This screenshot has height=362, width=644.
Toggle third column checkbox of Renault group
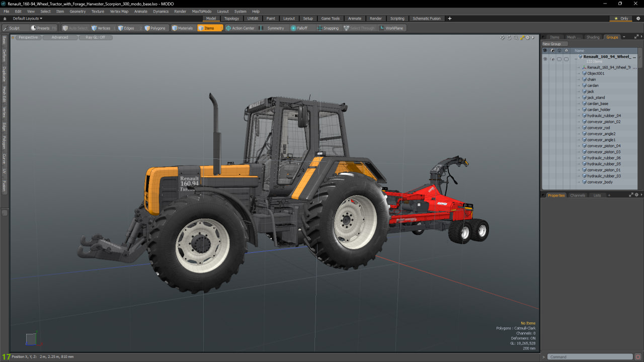pos(559,59)
